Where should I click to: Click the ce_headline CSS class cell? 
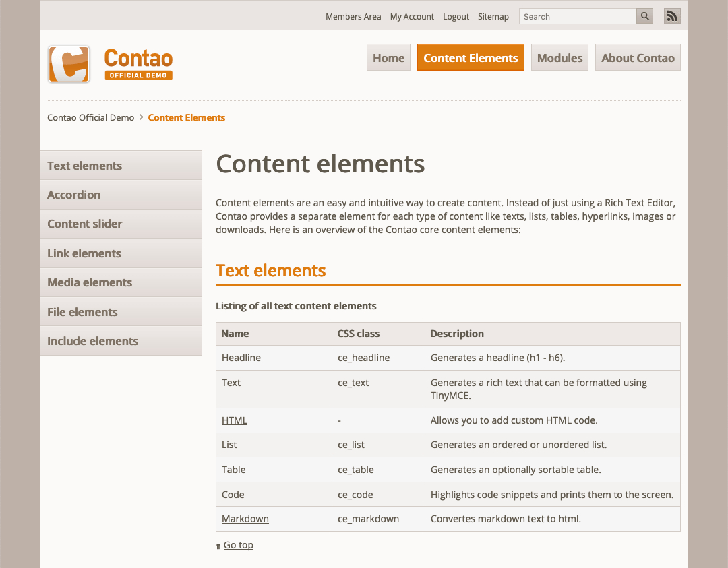pos(378,358)
